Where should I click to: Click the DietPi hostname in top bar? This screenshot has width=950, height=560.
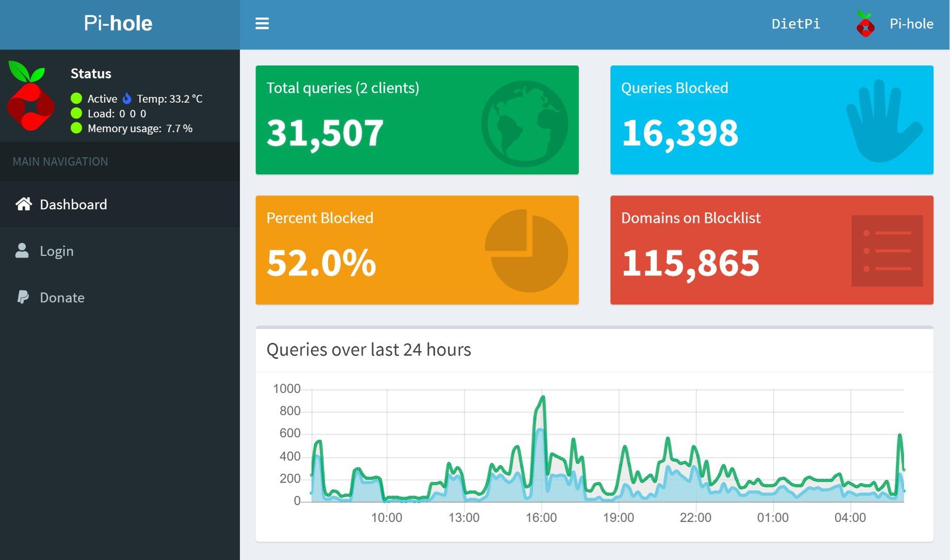tap(795, 24)
